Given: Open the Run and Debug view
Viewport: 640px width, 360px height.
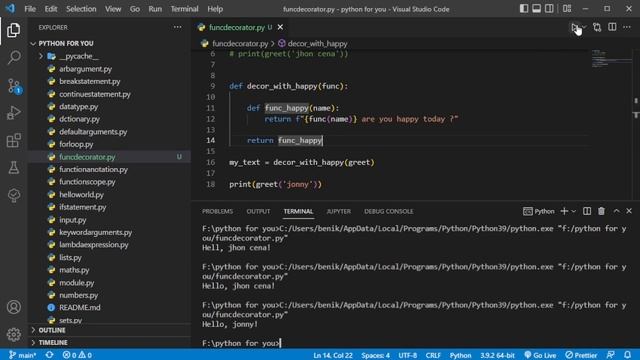Looking at the screenshot, I should (13, 113).
